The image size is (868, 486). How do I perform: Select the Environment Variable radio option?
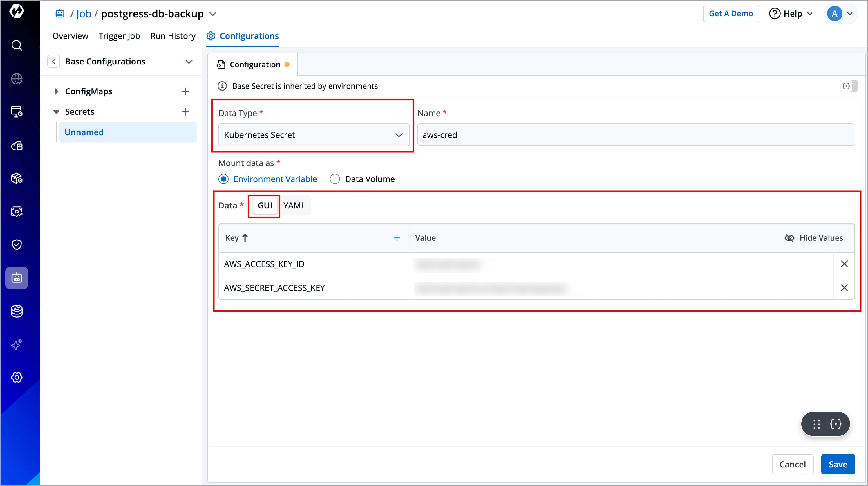[x=223, y=179]
